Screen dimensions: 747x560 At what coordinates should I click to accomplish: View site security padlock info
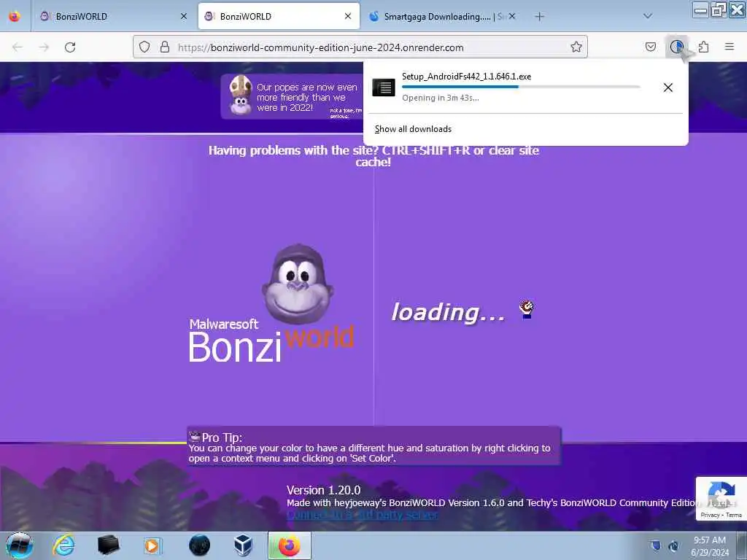165,47
